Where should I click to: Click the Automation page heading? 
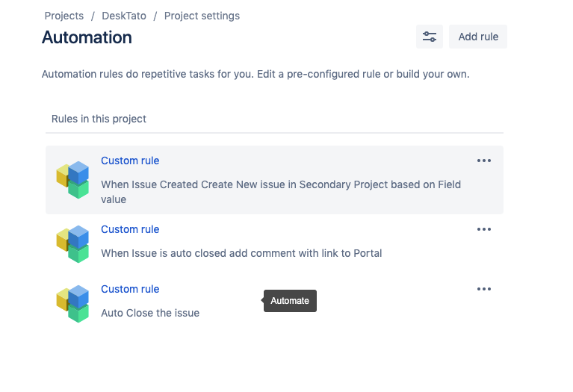click(87, 37)
